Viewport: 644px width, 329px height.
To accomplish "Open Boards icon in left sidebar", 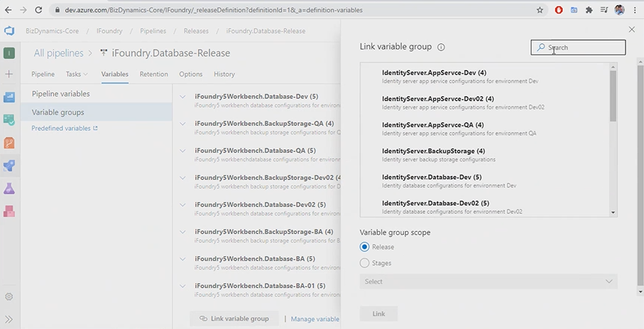I will coord(9,97).
